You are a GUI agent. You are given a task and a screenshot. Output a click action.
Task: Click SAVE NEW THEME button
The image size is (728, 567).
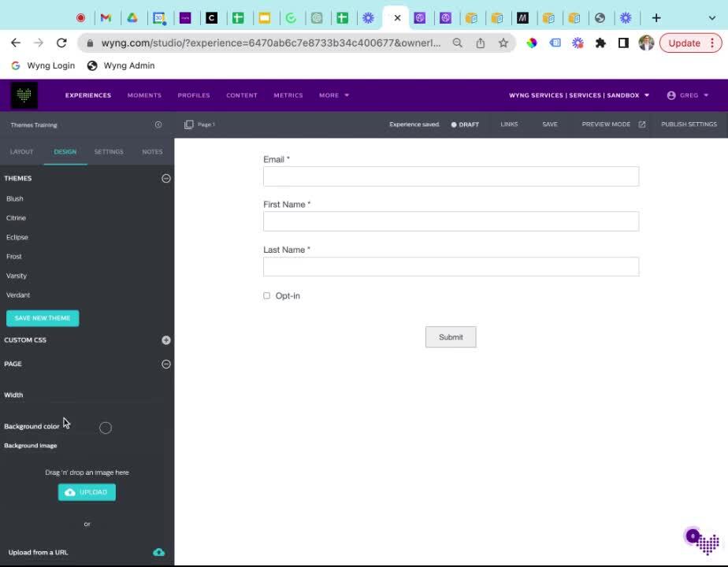pyautogui.click(x=43, y=318)
